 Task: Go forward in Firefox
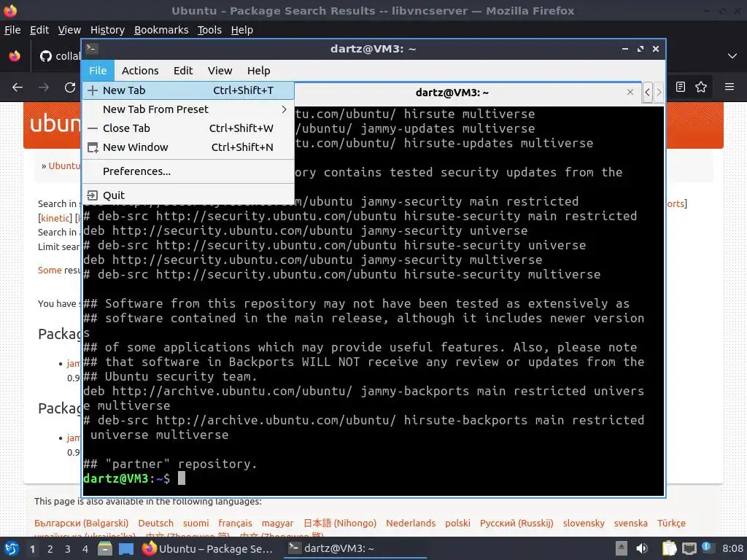[44, 87]
